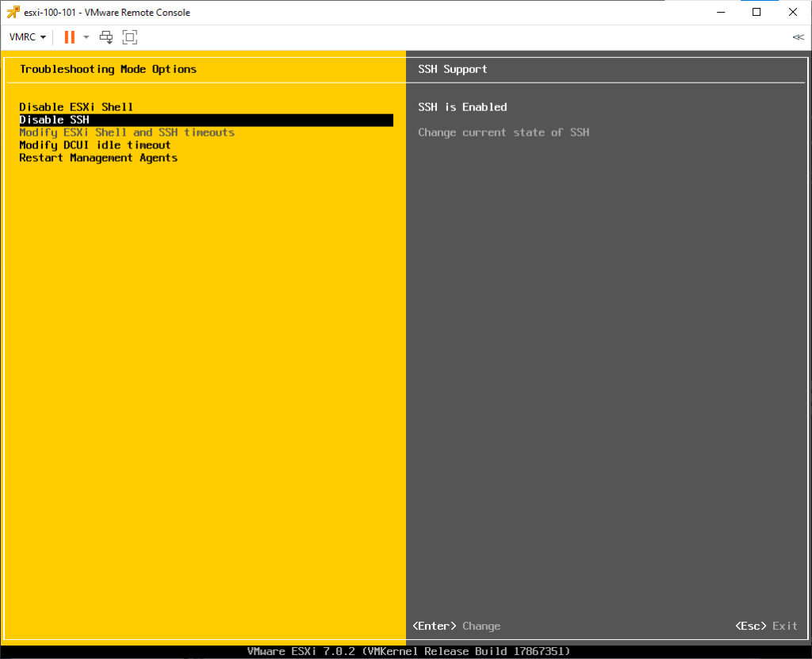Click the SSH is Enabled status text
Image resolution: width=812 pixels, height=659 pixels.
tap(462, 107)
